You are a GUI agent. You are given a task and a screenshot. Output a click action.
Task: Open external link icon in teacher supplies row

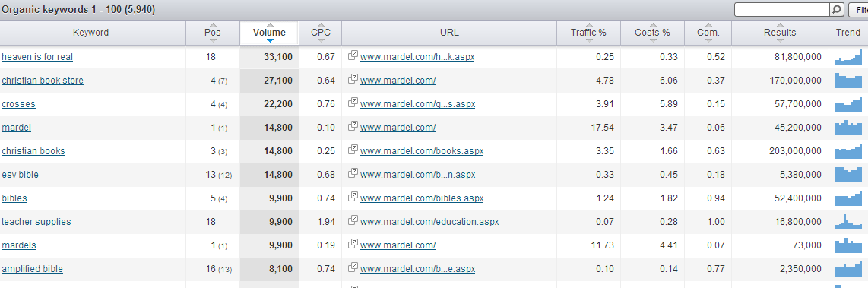tap(352, 221)
